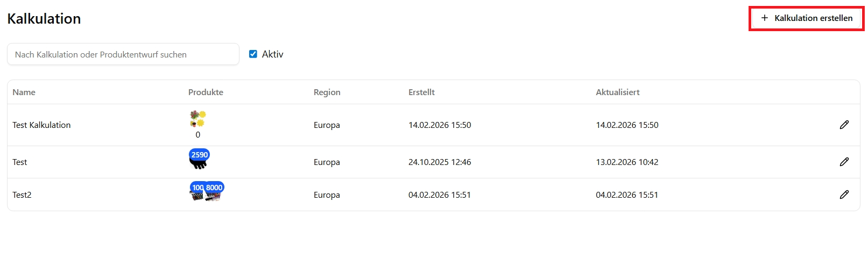Click the 8000 badge in Test2 row
The height and width of the screenshot is (266, 868).
214,188
